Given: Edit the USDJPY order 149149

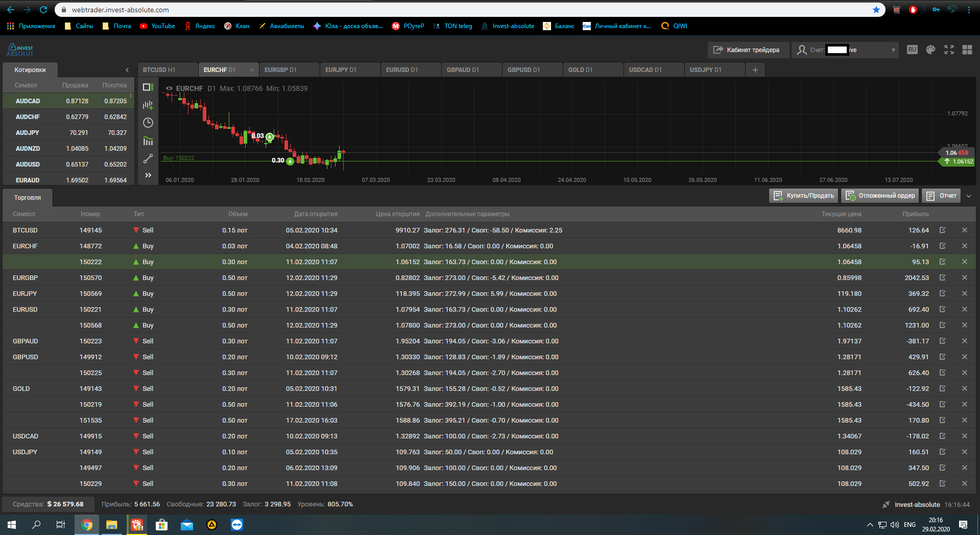Looking at the screenshot, I should point(942,452).
